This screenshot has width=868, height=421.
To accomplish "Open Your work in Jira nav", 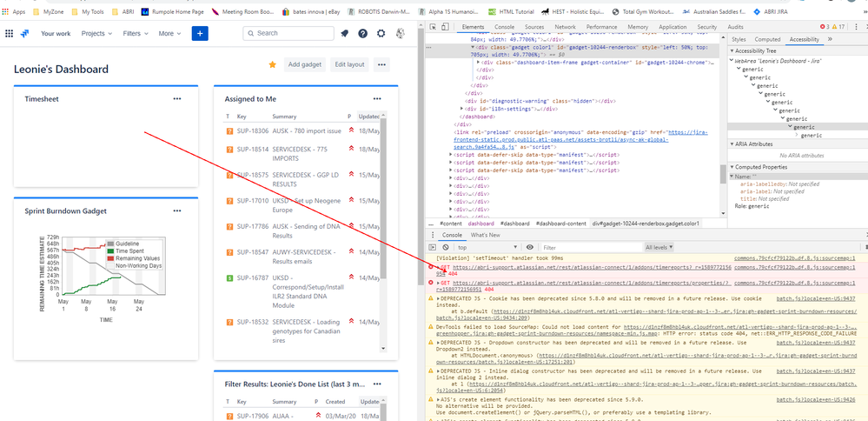I will pos(56,33).
